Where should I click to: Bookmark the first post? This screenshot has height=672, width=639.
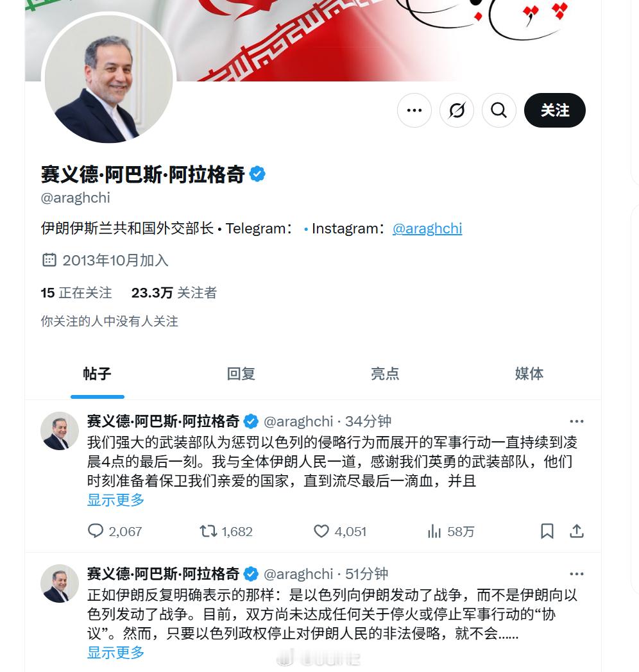coord(547,532)
